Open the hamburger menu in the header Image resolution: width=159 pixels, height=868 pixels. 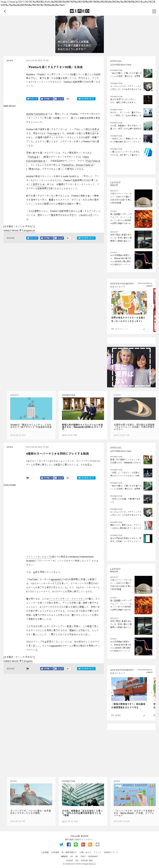pos(154,11)
